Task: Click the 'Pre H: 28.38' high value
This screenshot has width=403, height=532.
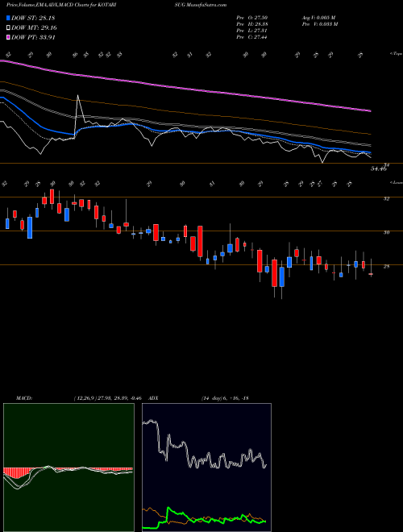Action: pos(252,24)
